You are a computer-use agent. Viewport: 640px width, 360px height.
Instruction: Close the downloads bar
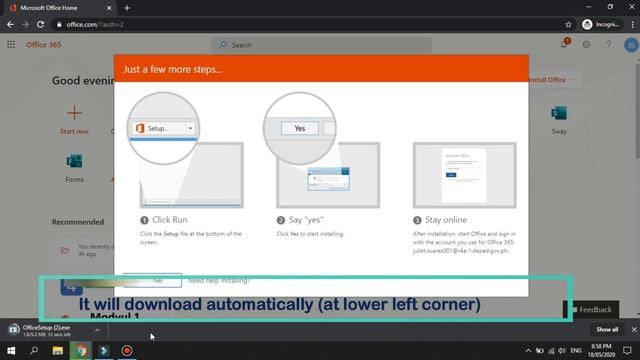click(x=634, y=329)
